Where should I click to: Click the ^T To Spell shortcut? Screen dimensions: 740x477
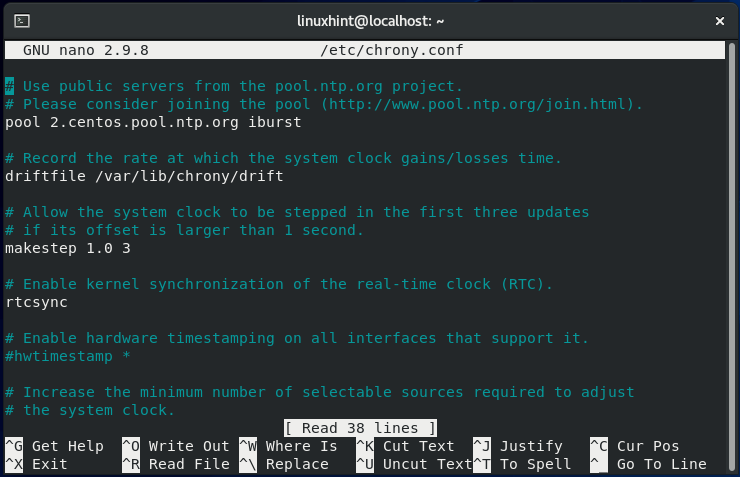pyautogui.click(x=522, y=464)
